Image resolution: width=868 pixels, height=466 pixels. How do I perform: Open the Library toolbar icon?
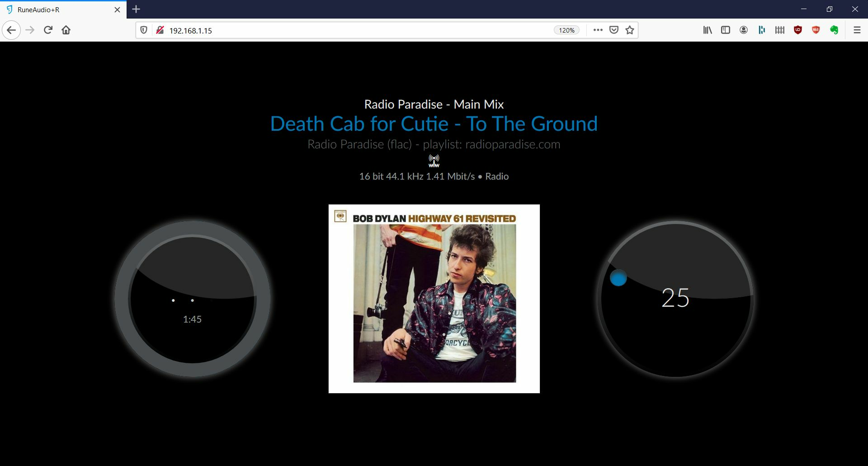pos(708,30)
